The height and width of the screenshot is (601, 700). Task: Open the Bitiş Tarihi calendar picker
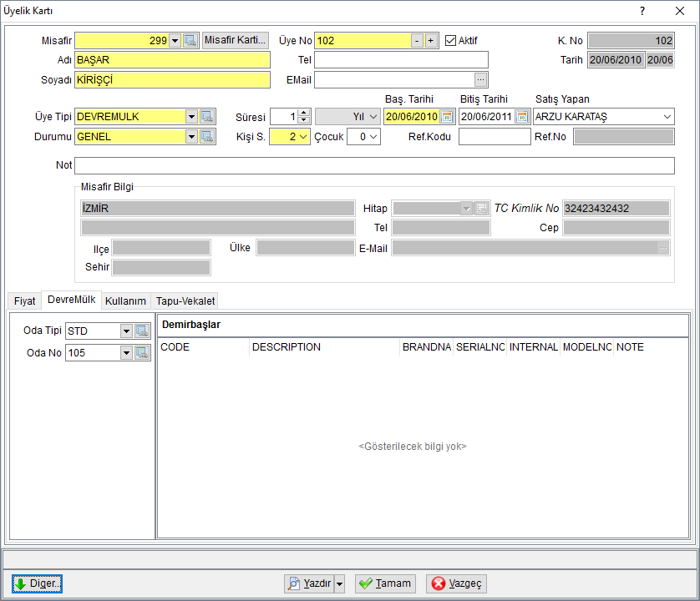click(522, 117)
